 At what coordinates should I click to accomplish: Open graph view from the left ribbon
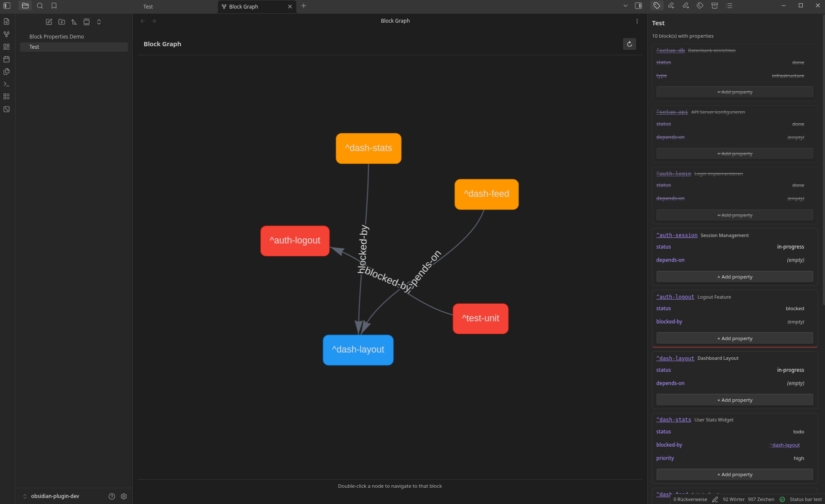coord(6,34)
